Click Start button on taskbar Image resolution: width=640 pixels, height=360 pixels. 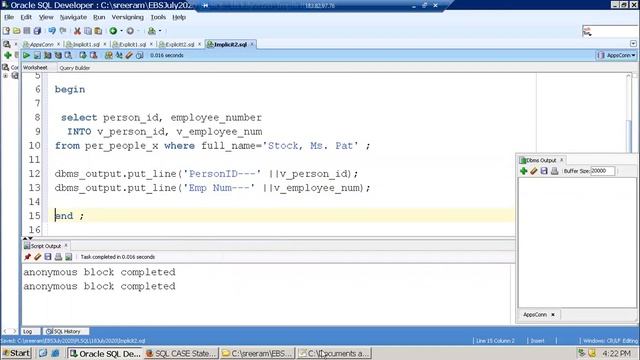coord(16,353)
